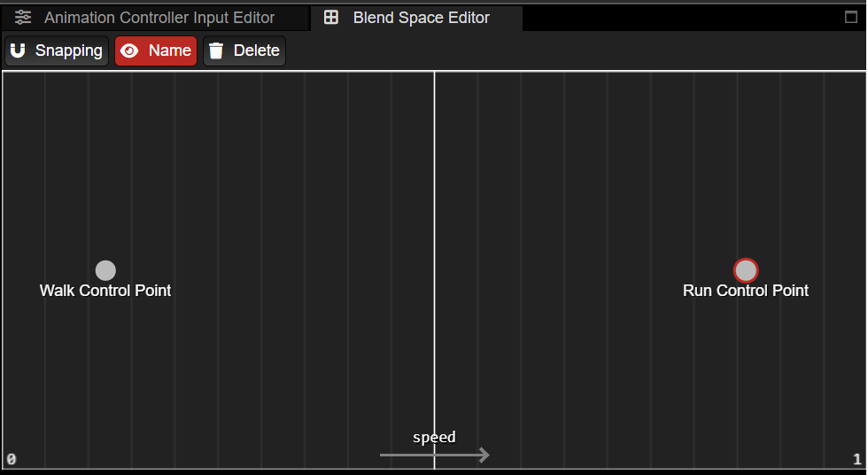Select the Run control point circle
This screenshot has width=868, height=475.
[746, 270]
